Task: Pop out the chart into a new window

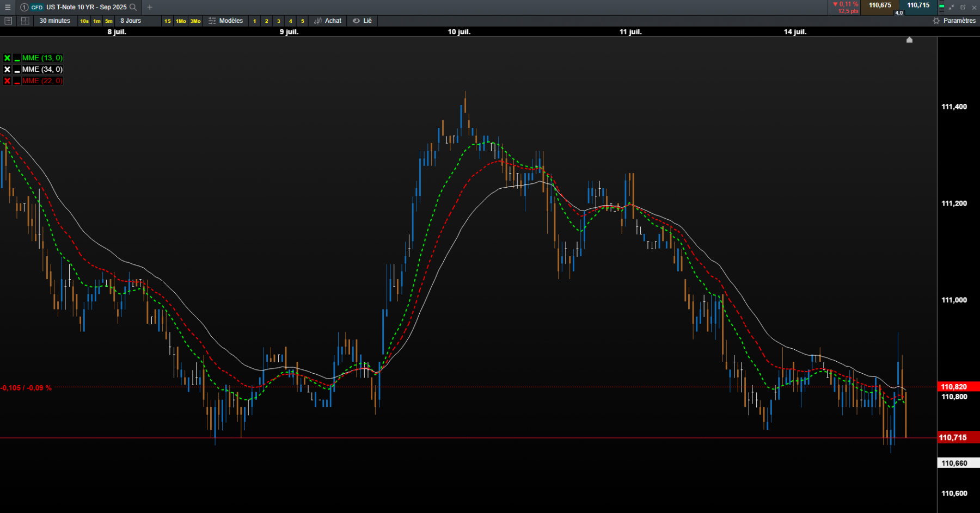Action: 963,7
